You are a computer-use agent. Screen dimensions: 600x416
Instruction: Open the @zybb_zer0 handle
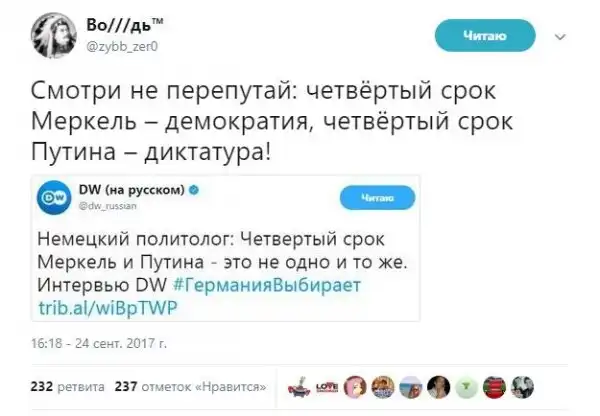click(x=122, y=47)
